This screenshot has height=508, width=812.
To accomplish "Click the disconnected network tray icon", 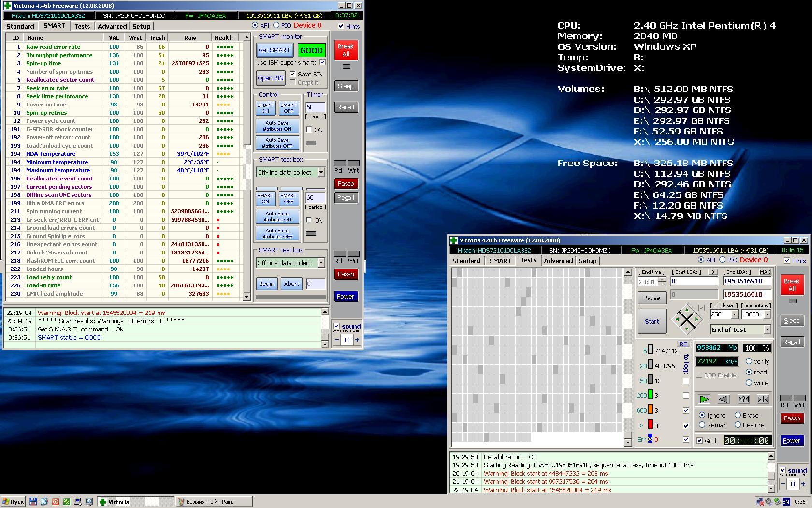I will [x=760, y=502].
